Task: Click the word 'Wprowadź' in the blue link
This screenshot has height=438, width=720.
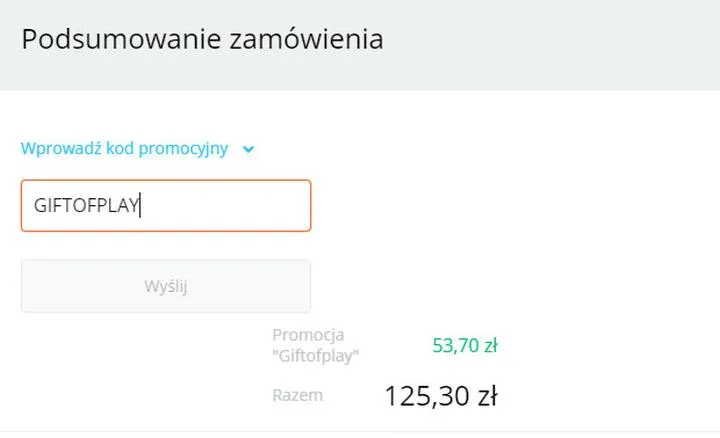Action: point(59,149)
